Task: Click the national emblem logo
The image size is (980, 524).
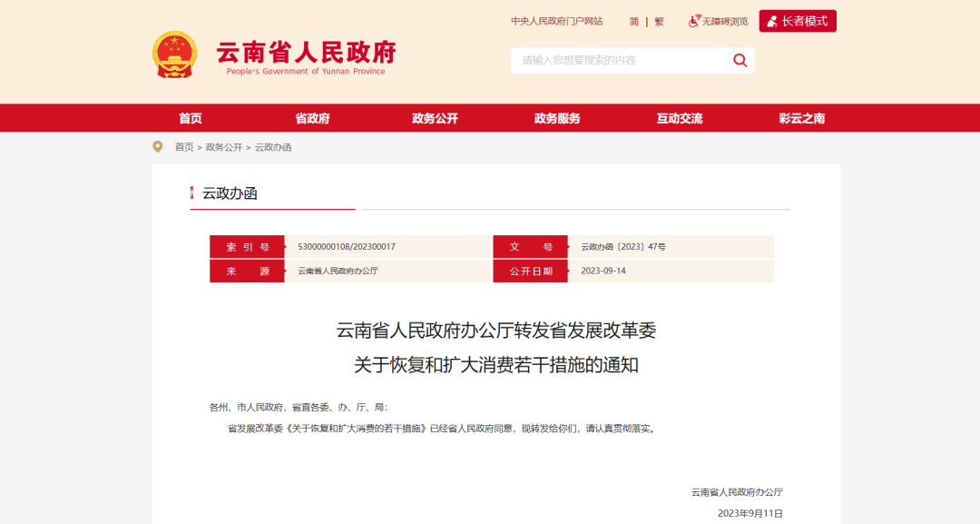Action: [174, 54]
